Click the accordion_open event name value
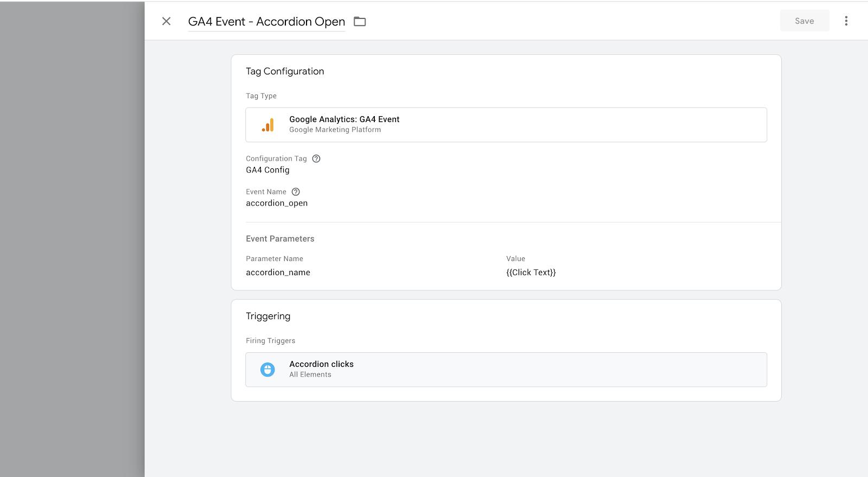This screenshot has width=868, height=477. (x=277, y=203)
